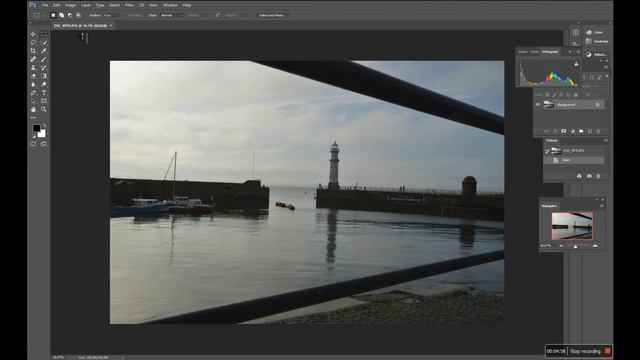Open the History panel options menu
The image size is (640, 360).
(605, 140)
